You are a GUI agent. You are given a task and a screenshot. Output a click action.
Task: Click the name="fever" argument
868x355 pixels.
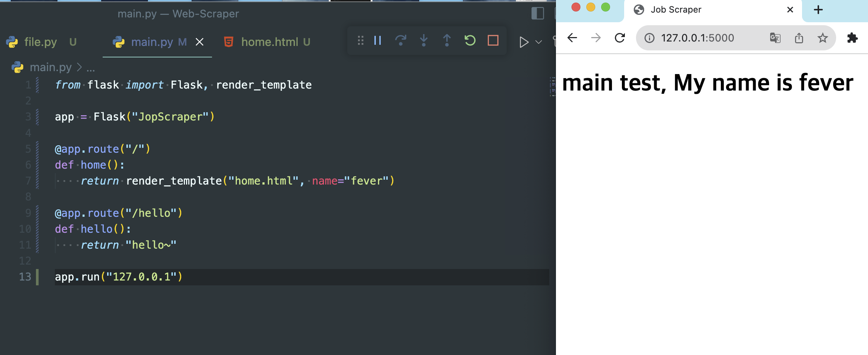350,181
